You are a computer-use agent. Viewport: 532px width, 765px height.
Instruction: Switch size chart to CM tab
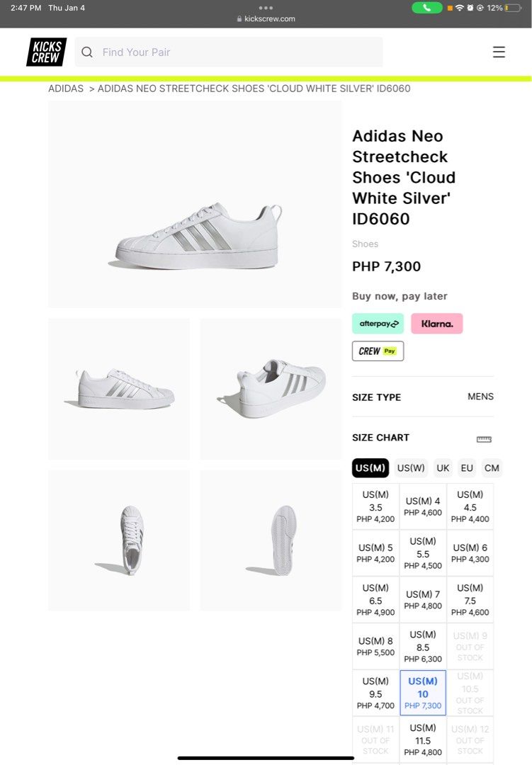[x=492, y=468]
